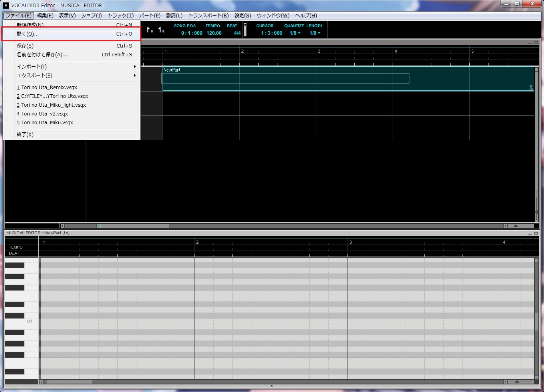Click the CURSOR value 1:3:000
544x392 pixels.
[x=272, y=33]
